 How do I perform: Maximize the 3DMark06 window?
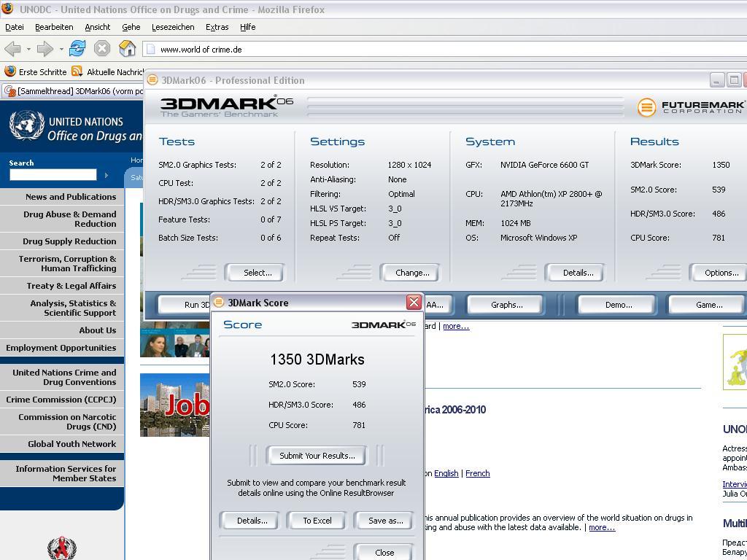(x=734, y=80)
